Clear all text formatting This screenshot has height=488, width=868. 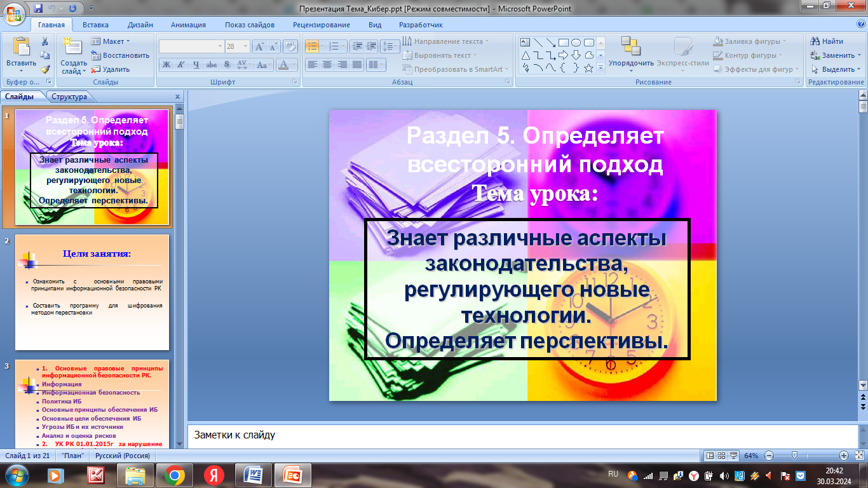point(290,46)
